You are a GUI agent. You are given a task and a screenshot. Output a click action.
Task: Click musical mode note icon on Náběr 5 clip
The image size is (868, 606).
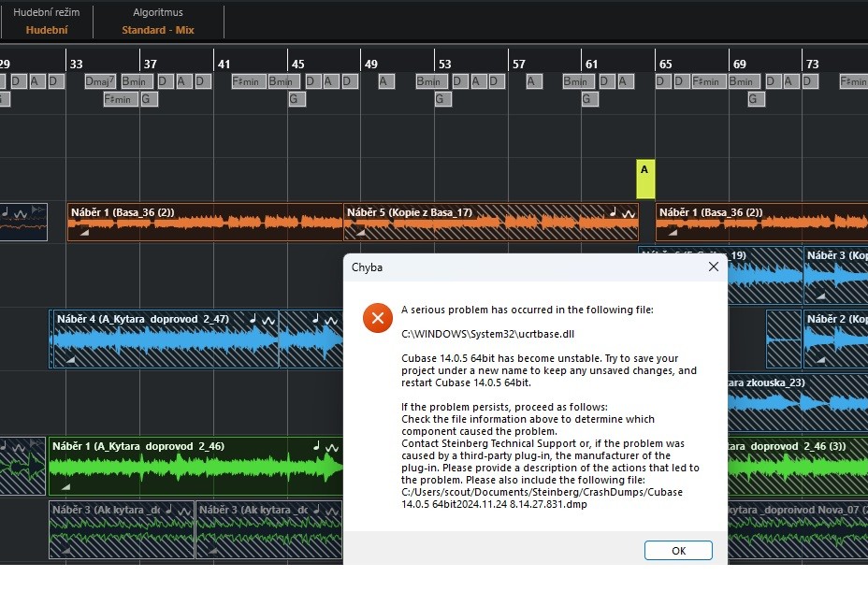[614, 212]
